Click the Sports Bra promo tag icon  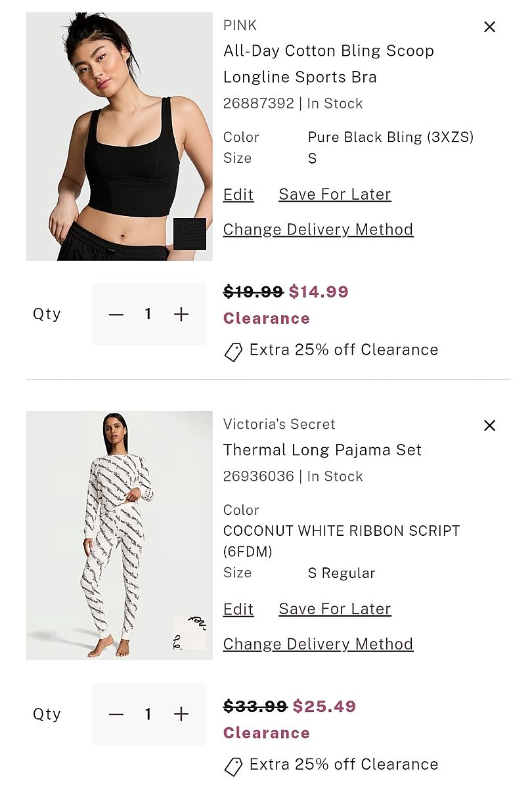tap(233, 351)
